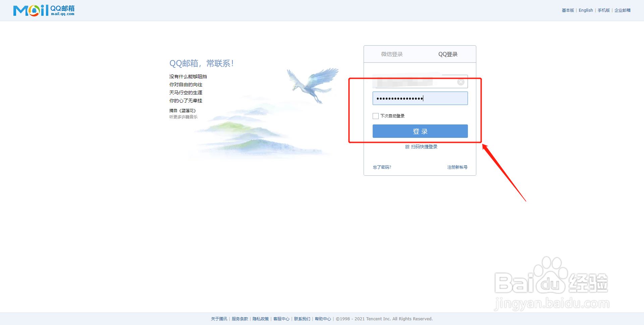Click the QQ Mail logo
The height and width of the screenshot is (325, 644).
coord(44,10)
